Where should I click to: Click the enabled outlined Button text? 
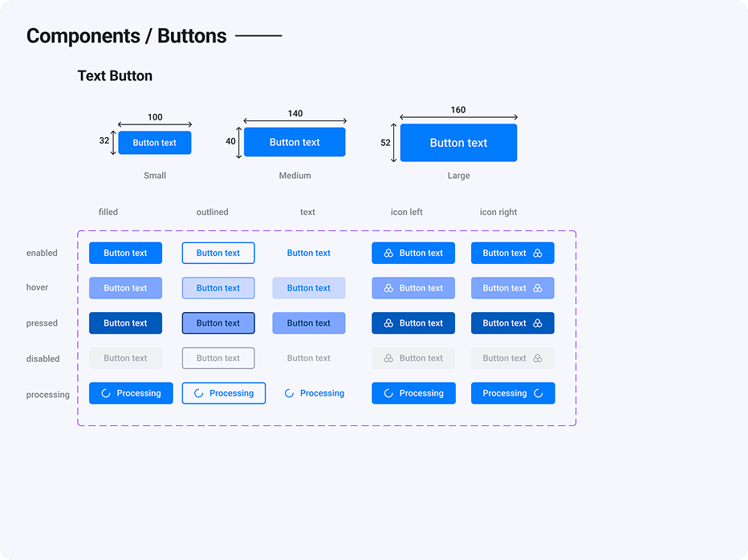pos(218,254)
